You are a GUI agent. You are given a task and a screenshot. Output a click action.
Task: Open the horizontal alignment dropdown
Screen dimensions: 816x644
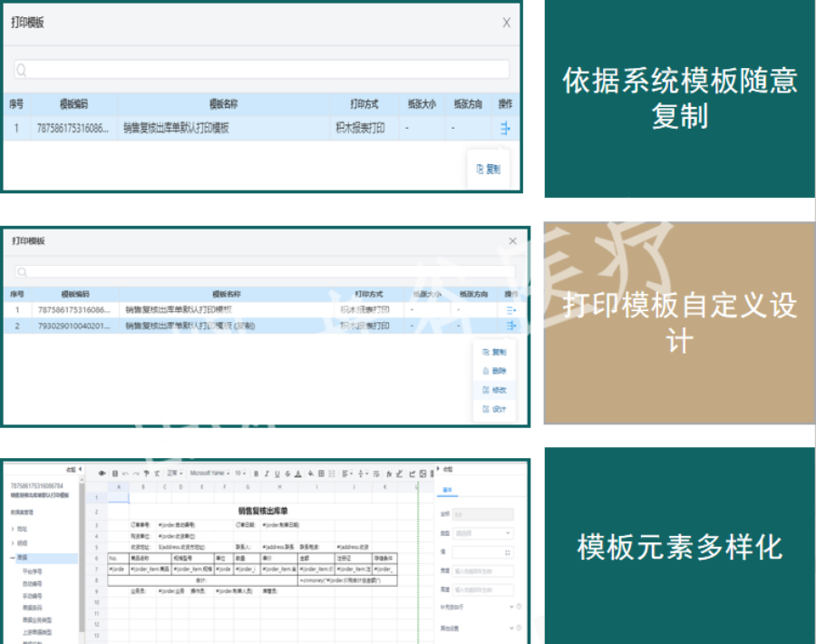click(x=345, y=473)
